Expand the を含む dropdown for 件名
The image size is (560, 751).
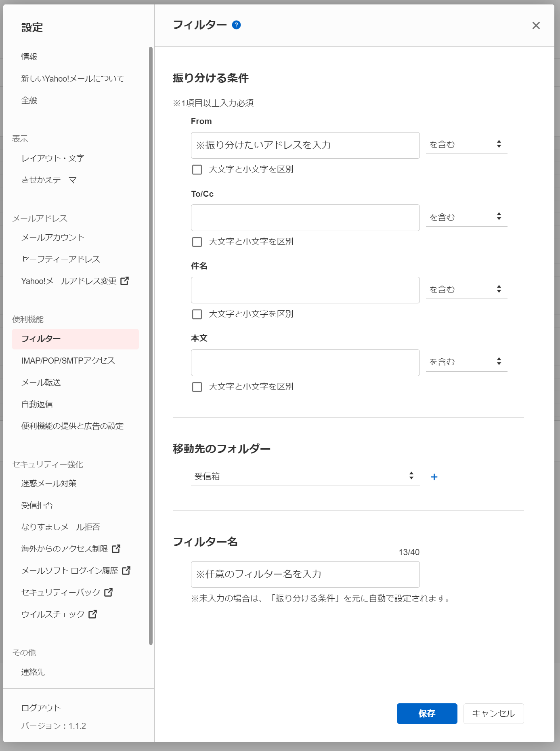coord(466,289)
